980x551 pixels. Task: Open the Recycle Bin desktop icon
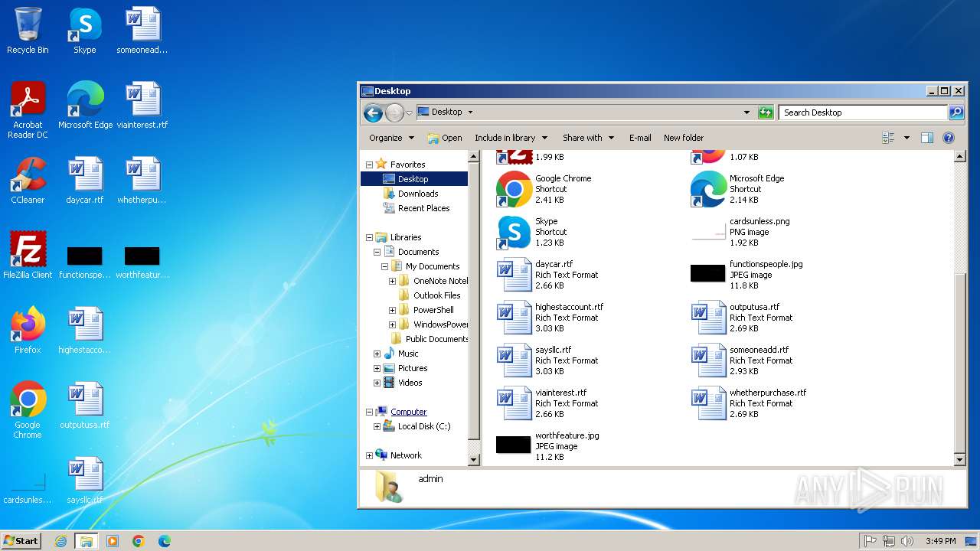[x=28, y=31]
